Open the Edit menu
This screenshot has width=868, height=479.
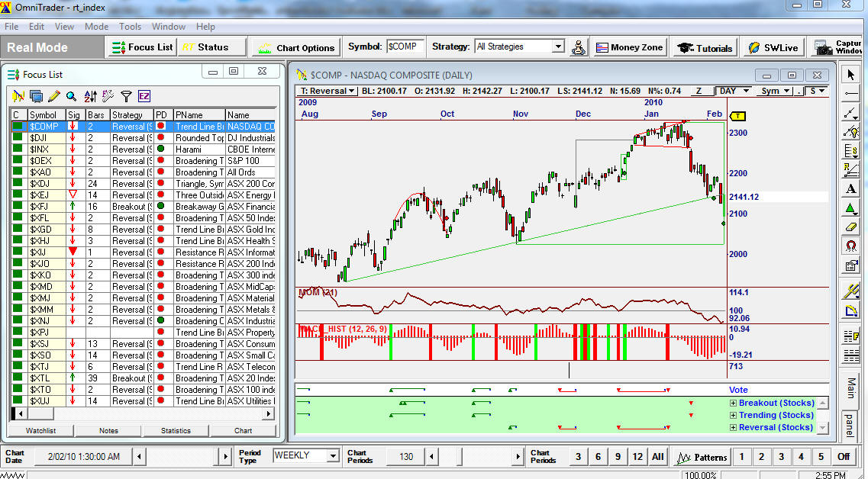pos(37,27)
